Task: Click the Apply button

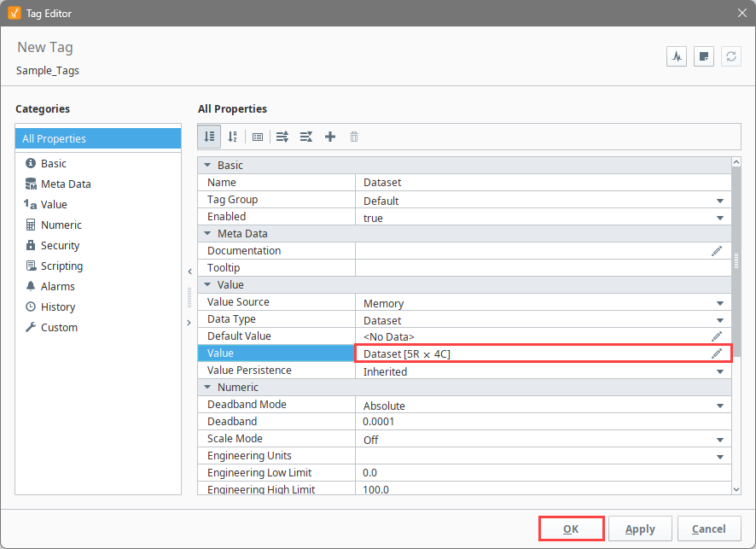Action: tap(640, 529)
